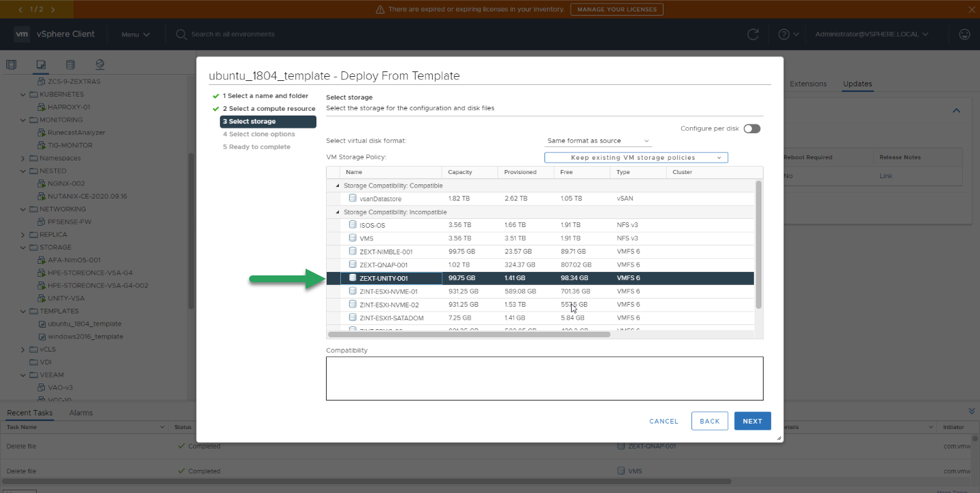Open the feedback smiley icon
The width and height of the screenshot is (980, 493).
964,34
